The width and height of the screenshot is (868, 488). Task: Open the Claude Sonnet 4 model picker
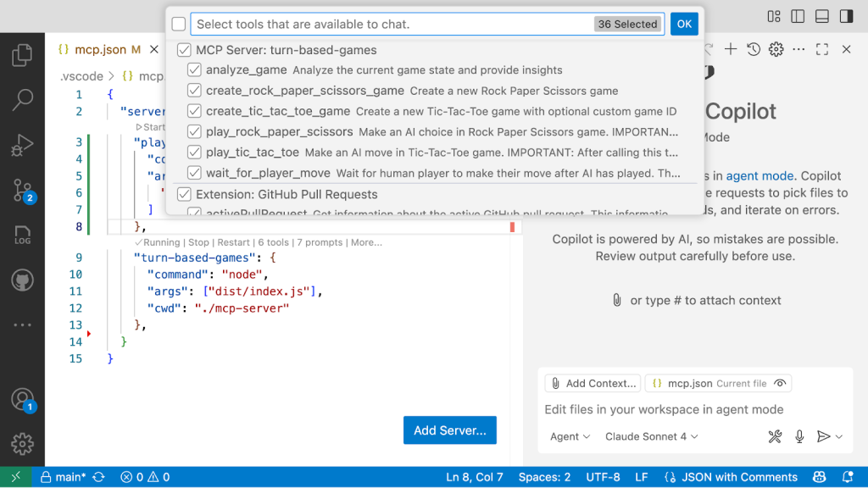click(649, 436)
